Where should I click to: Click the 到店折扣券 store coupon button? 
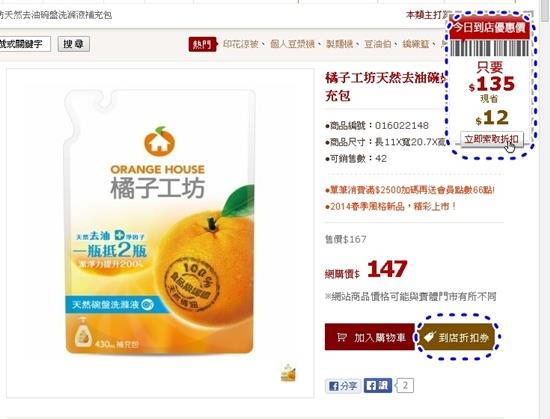pos(457,337)
